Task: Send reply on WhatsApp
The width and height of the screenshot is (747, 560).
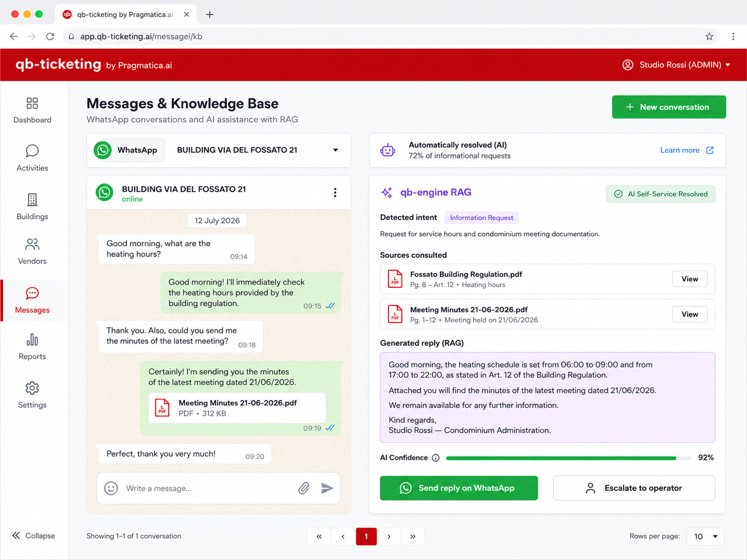Action: 459,488
